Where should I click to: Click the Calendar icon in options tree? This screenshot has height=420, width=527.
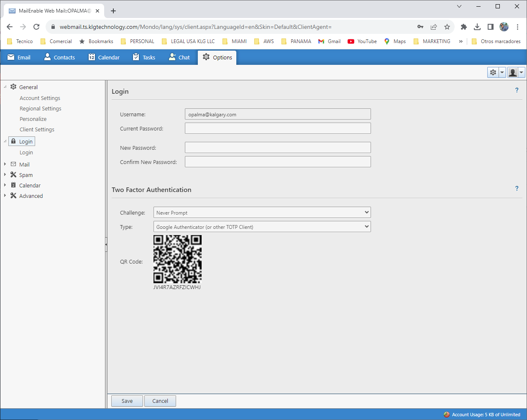[13, 185]
